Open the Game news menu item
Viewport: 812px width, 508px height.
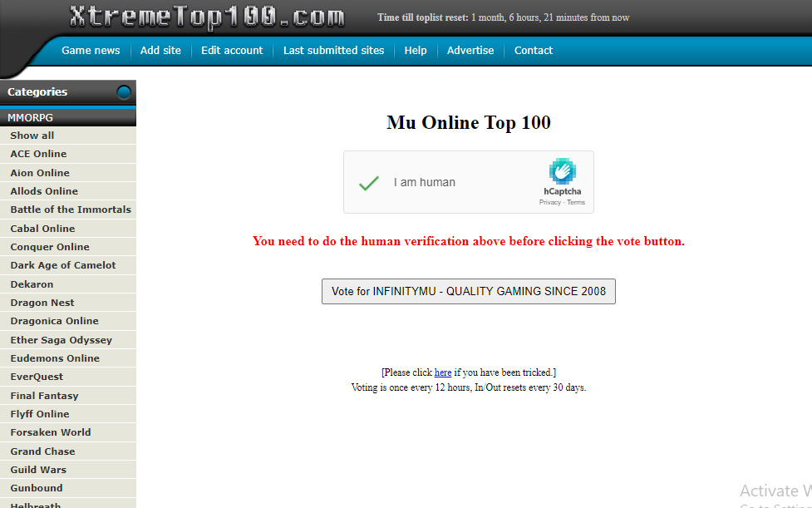point(91,50)
